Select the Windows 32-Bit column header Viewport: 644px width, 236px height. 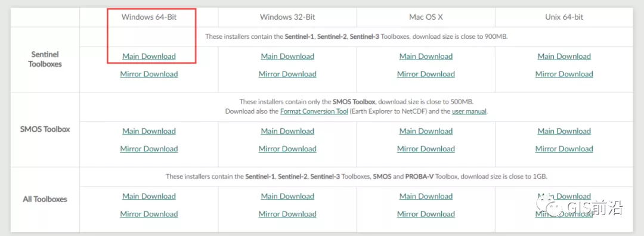[287, 17]
